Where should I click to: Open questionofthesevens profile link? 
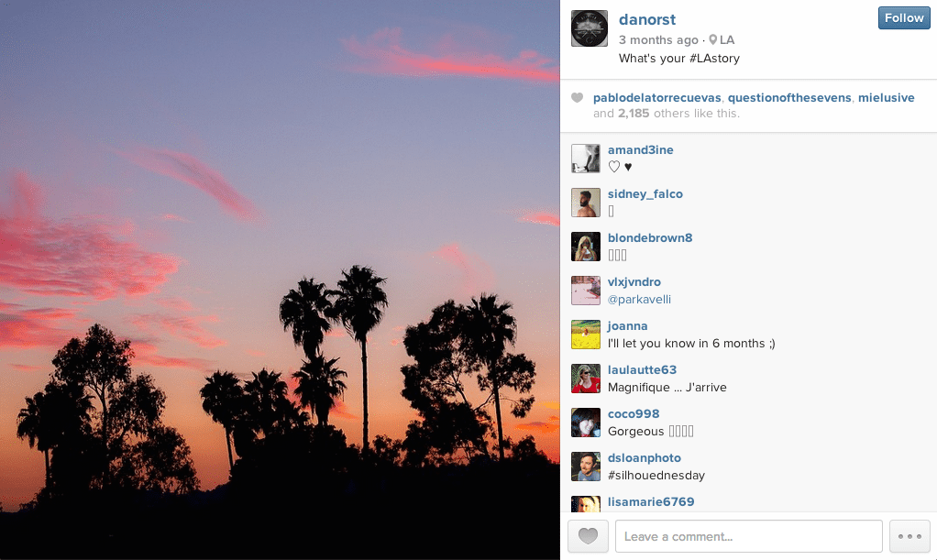click(x=789, y=97)
